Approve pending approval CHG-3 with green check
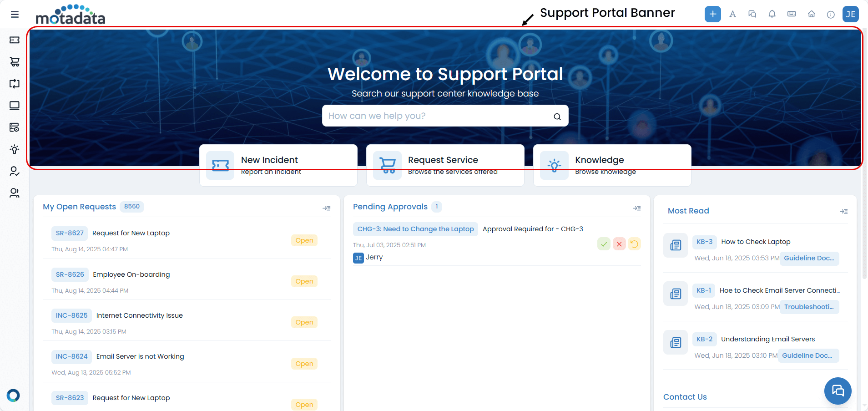868x411 pixels. 604,244
